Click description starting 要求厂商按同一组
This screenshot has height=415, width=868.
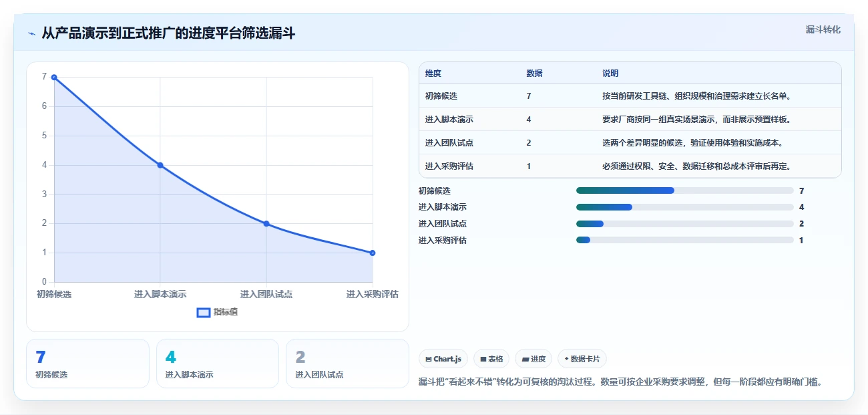[696, 120]
